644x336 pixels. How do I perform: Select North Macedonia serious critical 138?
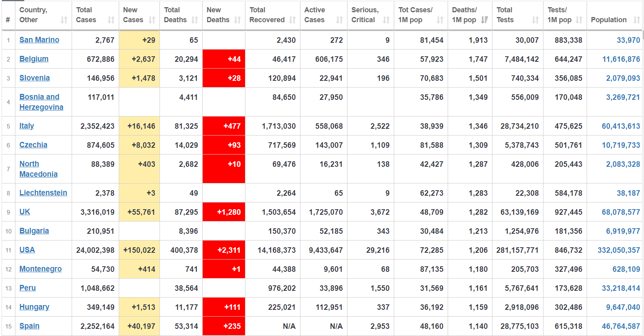click(370, 169)
